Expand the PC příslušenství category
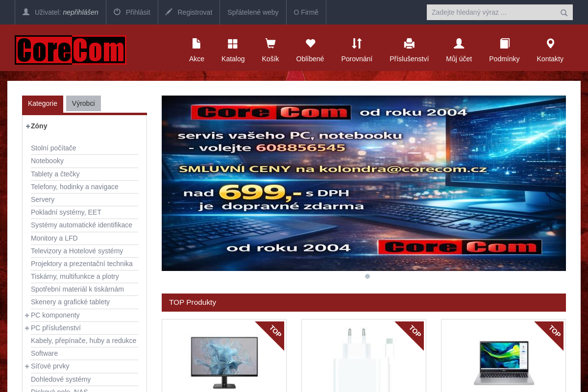Screen dimensions: 588x392 [27, 328]
